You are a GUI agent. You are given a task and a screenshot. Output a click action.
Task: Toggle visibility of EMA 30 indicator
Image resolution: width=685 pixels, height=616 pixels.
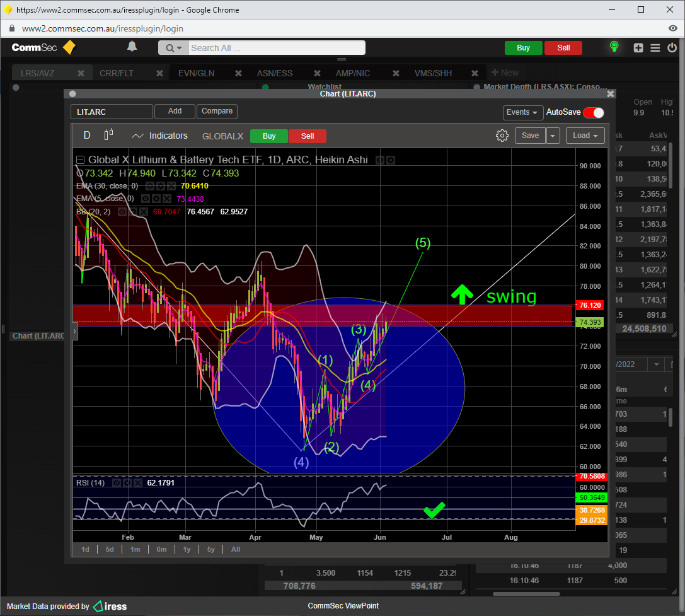tap(150, 186)
